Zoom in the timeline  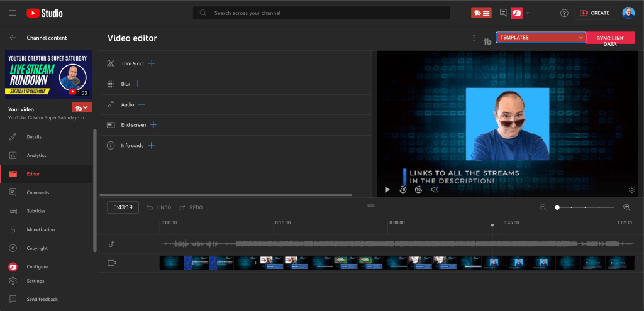[x=626, y=207]
